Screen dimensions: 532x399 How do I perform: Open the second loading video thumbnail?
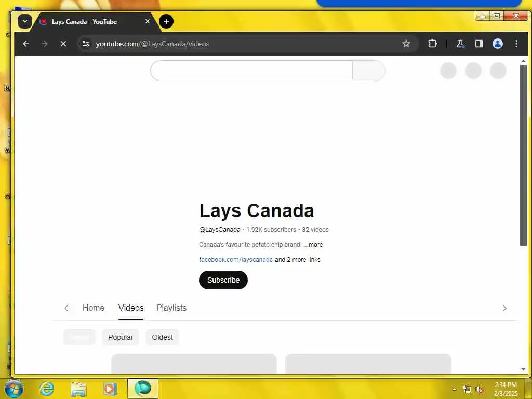368,364
